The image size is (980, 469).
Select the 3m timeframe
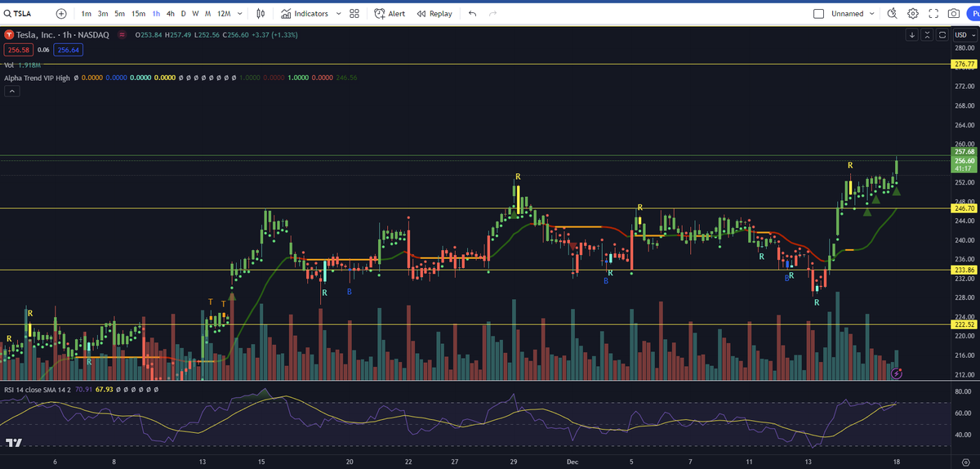pyautogui.click(x=103, y=14)
